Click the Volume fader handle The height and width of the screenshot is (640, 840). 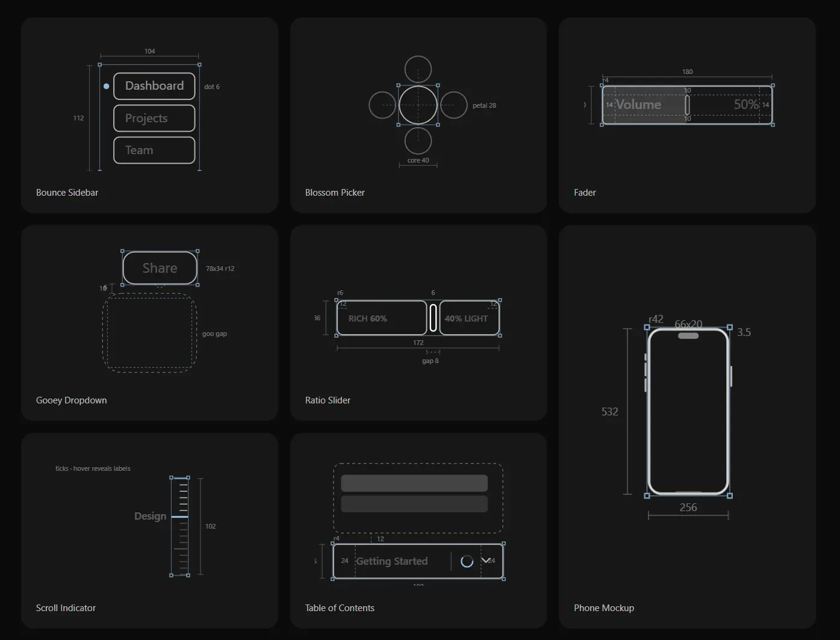(687, 105)
